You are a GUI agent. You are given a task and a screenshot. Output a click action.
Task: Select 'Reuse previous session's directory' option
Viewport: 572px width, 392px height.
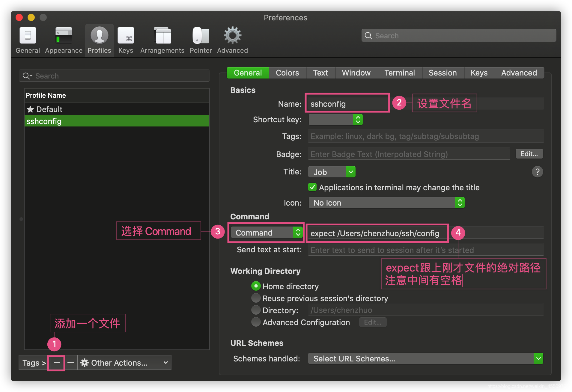click(x=256, y=298)
